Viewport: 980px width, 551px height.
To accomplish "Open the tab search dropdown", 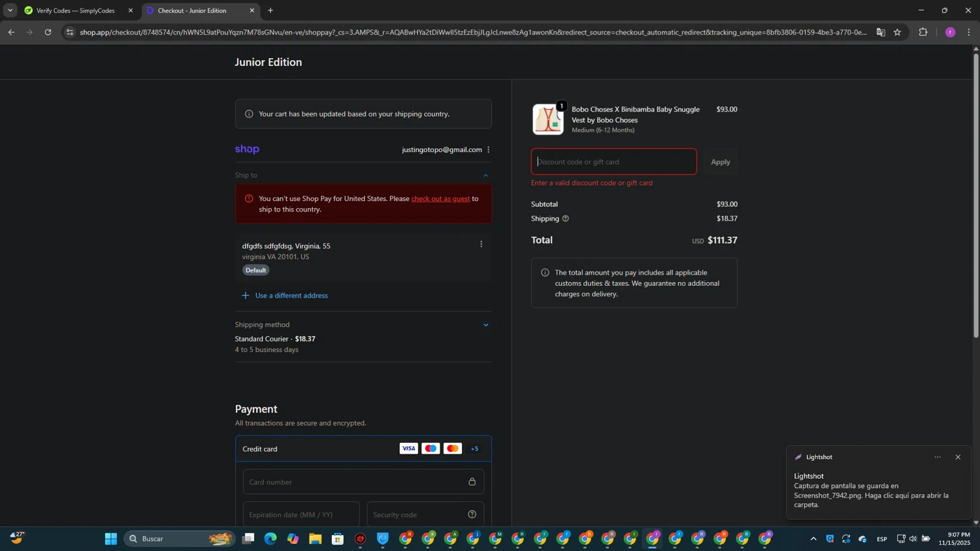I will [x=10, y=10].
